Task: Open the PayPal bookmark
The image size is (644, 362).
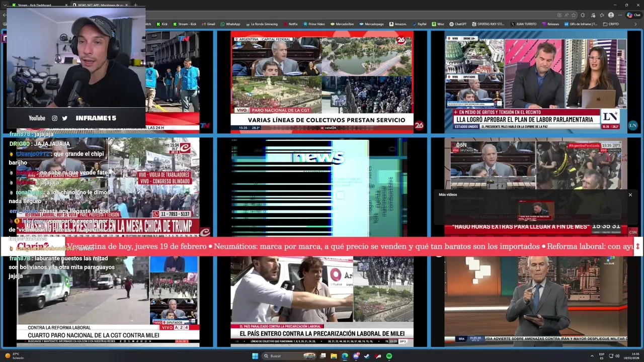Action: 419,24
